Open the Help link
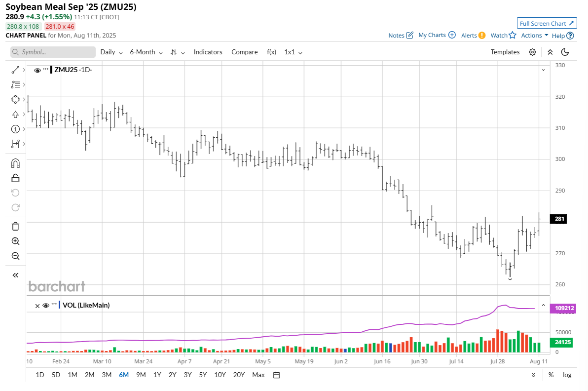The height and width of the screenshot is (391, 588). tap(562, 36)
